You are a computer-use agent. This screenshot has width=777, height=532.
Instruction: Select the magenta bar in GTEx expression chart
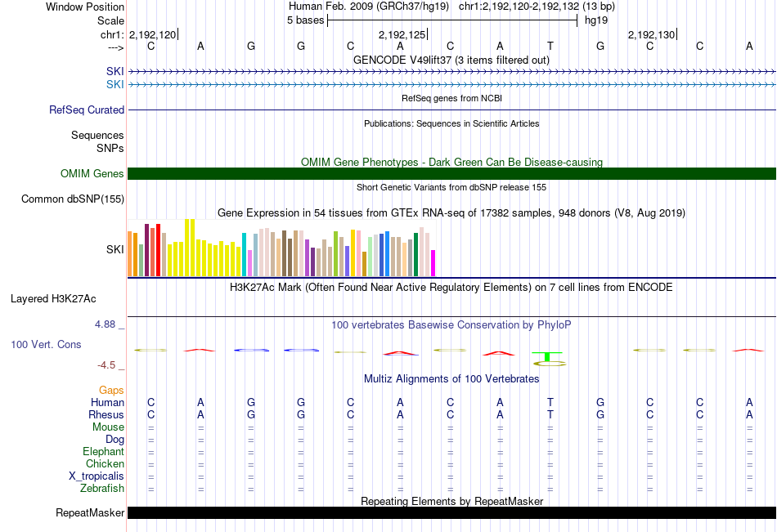433,262
